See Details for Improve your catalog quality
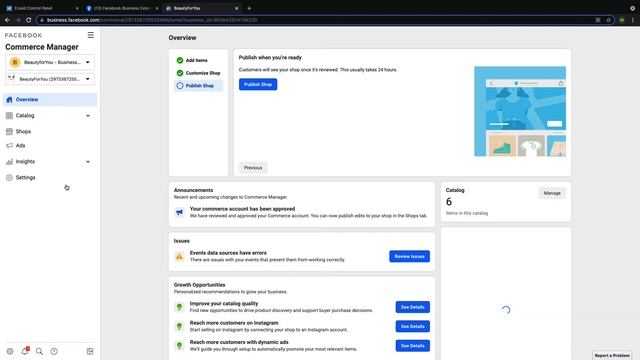This screenshot has width=640, height=360. click(413, 307)
